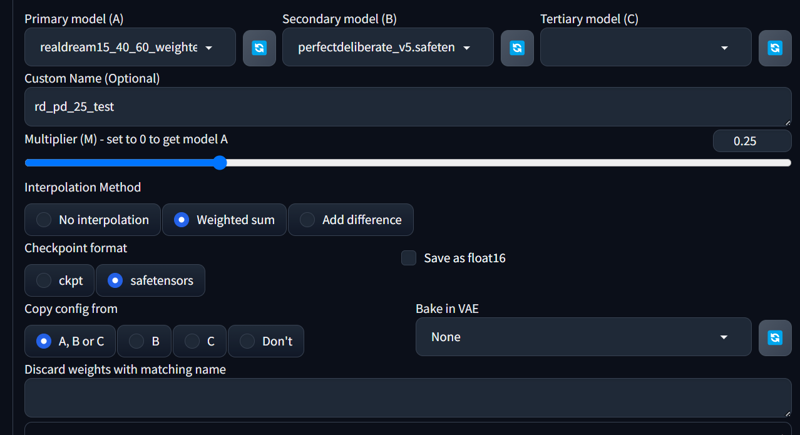Enable Save as float16 checkbox
Screen dimensions: 800x435
click(409, 258)
